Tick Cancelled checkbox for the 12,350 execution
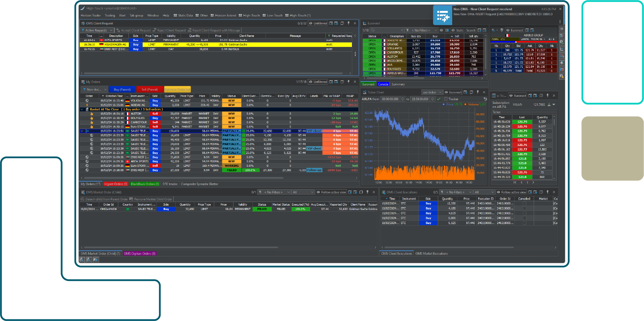Image resolution: width=644 pixels, height=321 pixels. pyautogui.click(x=524, y=204)
